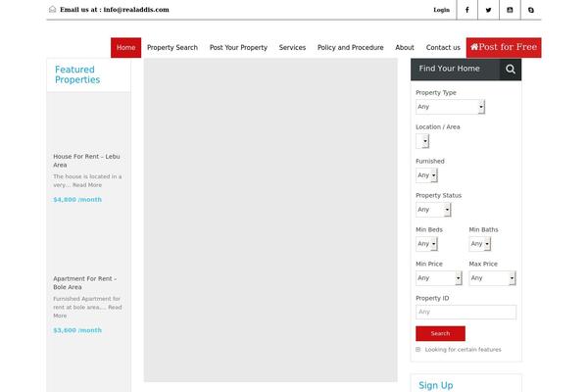Open the Facebook social icon
Screen dimensions: 588x392
(466, 10)
